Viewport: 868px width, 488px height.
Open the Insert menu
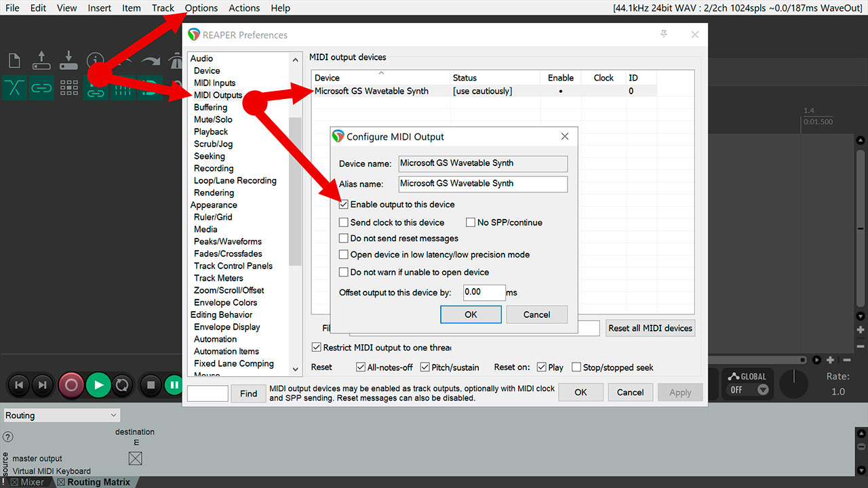point(100,8)
